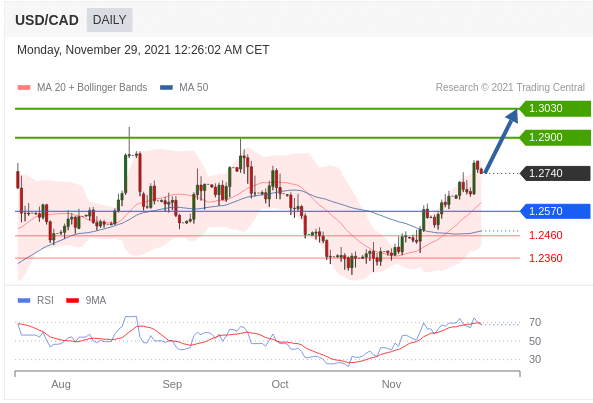Click the blue forecast arrow head
The image size is (593, 403).
(512, 116)
